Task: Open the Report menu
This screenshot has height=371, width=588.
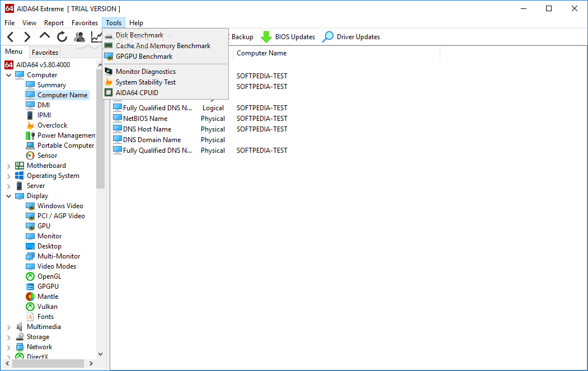Action: point(54,23)
